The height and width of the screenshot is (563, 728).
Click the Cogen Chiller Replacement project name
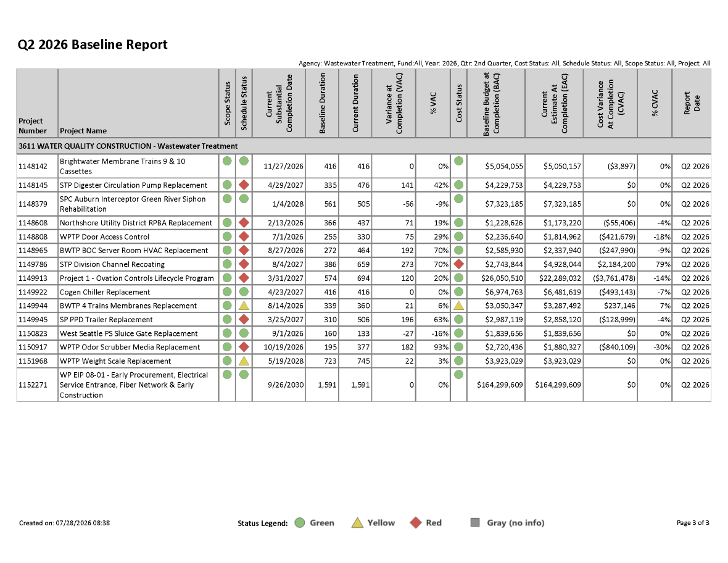tap(105, 292)
